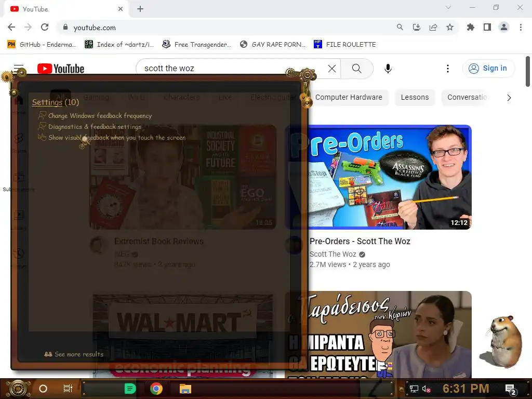Show more filter chips with right arrow

coord(509,98)
